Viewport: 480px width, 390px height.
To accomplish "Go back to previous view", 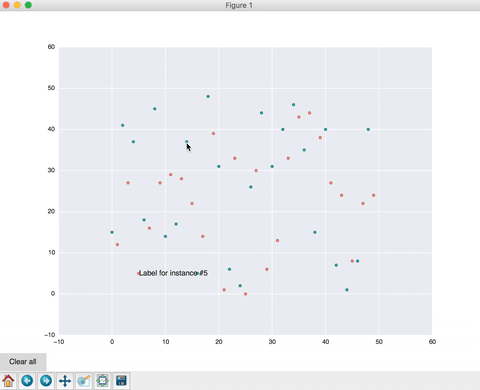I will point(27,380).
